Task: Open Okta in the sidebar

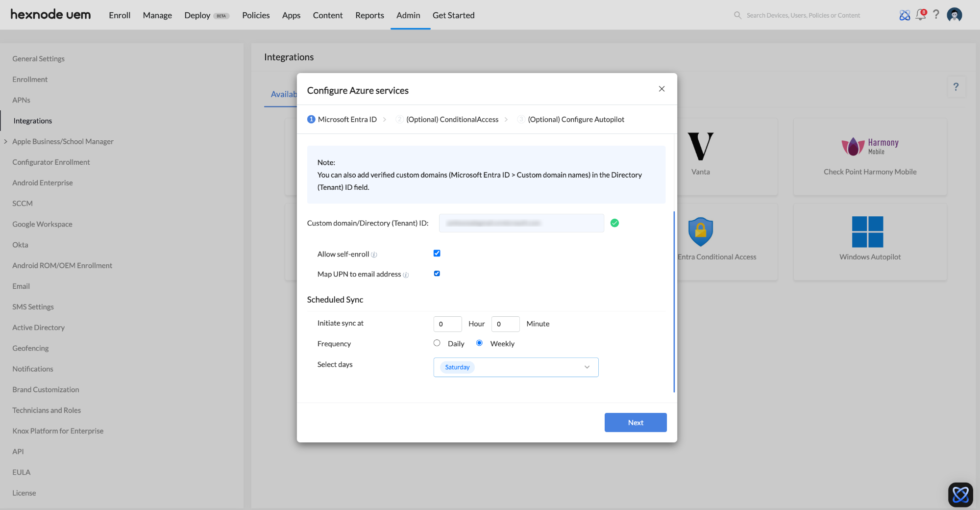Action: click(20, 245)
